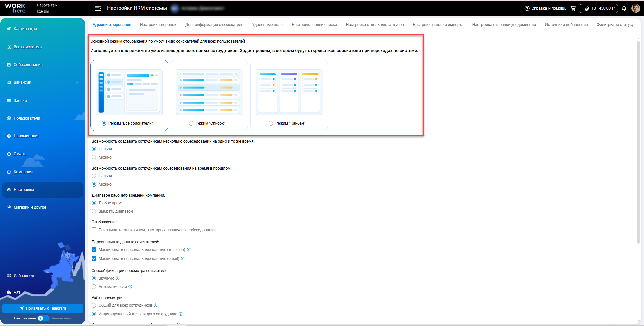
Task: Select Нельзя for past-time interviews
Action: pyautogui.click(x=94, y=176)
